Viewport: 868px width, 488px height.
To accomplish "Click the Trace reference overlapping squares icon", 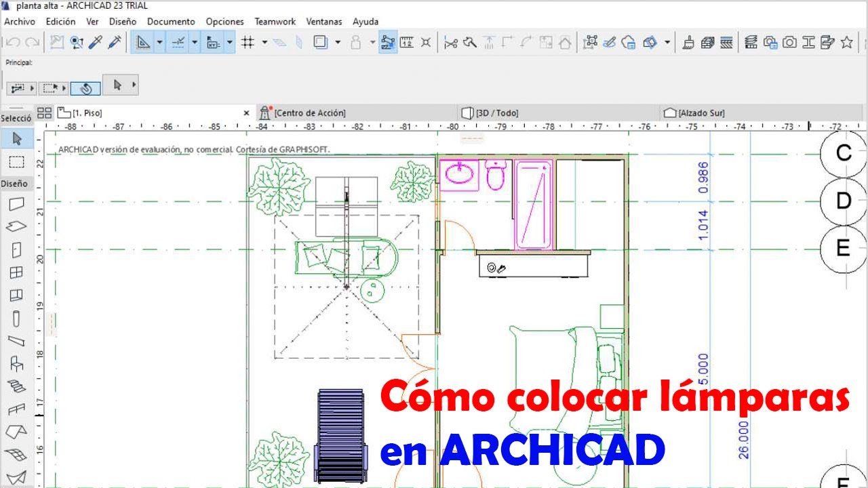I will [x=320, y=42].
